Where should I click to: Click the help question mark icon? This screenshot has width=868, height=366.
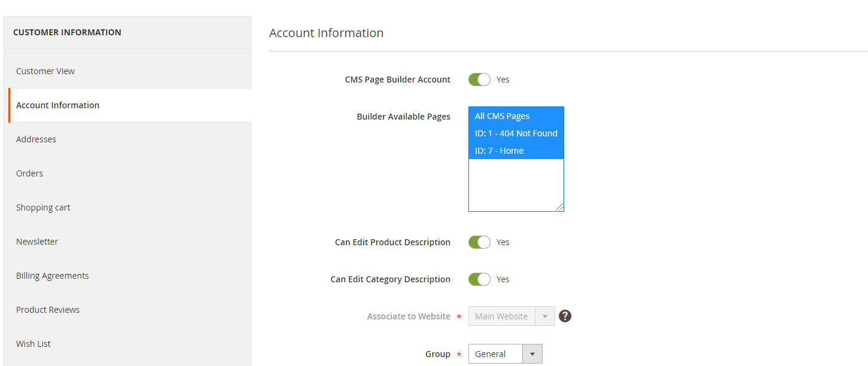tap(565, 316)
